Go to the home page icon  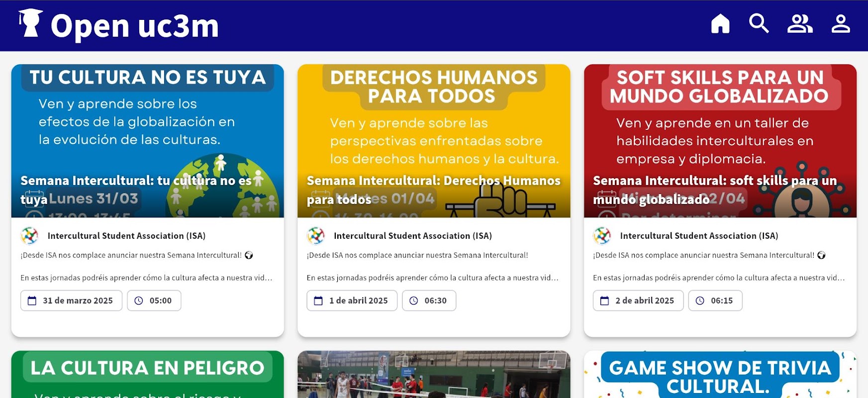pyautogui.click(x=720, y=23)
